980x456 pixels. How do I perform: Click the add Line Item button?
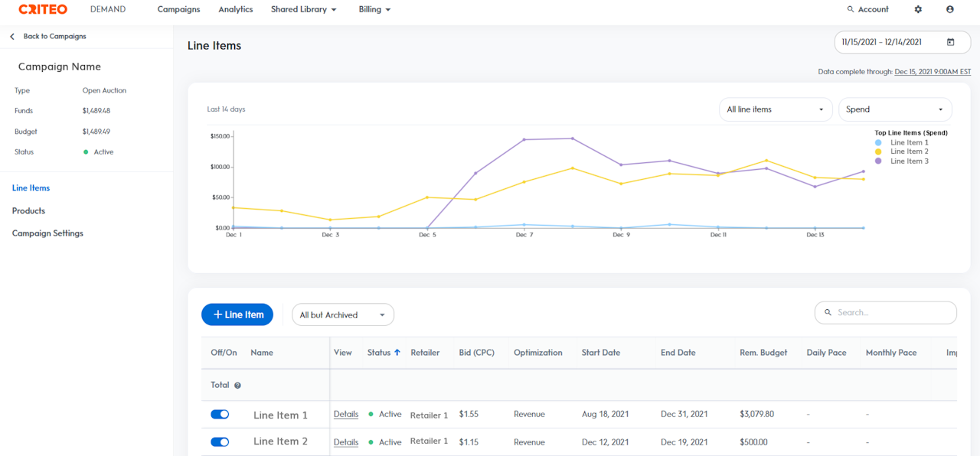pos(237,314)
